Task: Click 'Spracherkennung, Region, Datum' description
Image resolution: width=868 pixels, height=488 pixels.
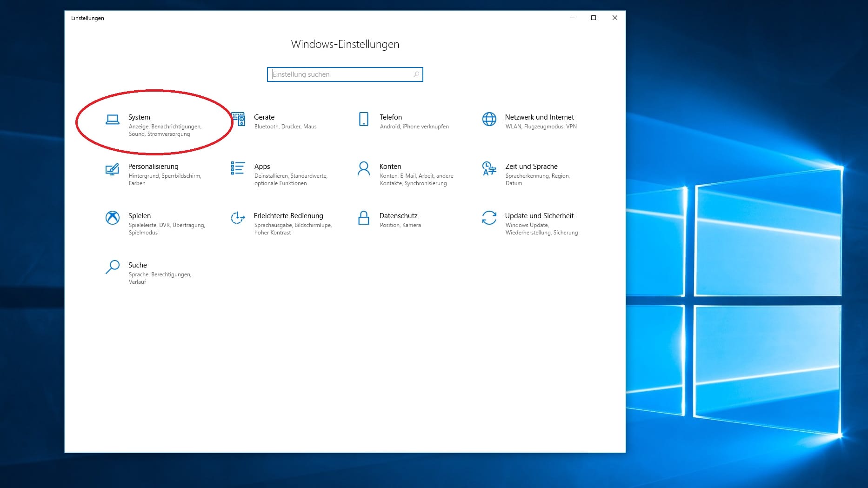Action: [x=538, y=180]
